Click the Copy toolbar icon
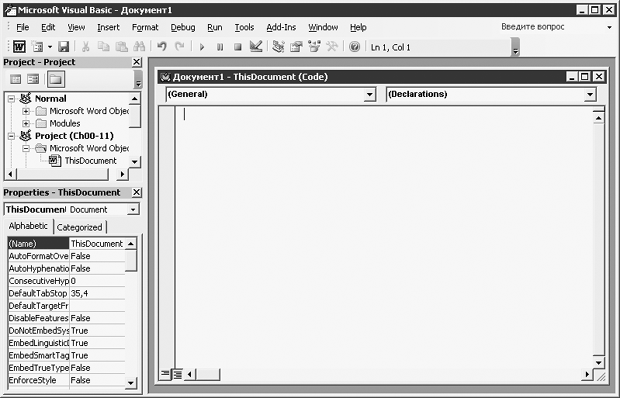The image size is (620, 398). point(103,47)
